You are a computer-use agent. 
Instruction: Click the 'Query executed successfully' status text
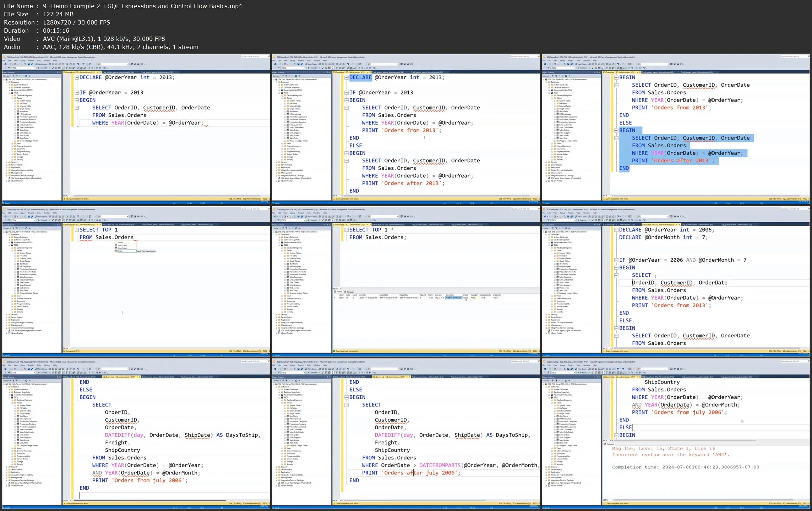[346, 351]
